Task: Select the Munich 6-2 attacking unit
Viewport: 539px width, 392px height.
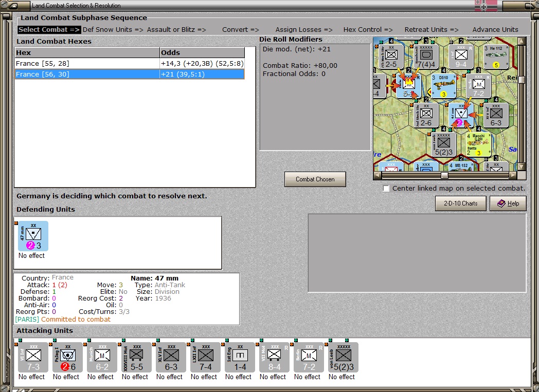Action: (x=102, y=358)
